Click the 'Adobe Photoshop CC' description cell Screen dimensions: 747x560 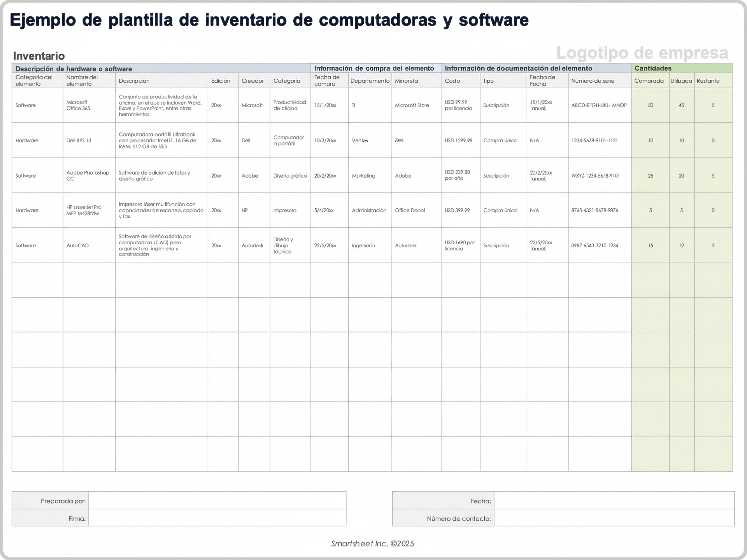pos(162,175)
